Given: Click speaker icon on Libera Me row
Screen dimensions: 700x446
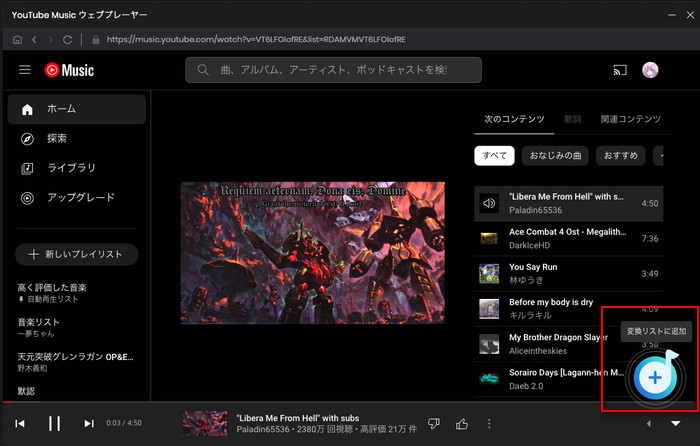Looking at the screenshot, I should [489, 204].
